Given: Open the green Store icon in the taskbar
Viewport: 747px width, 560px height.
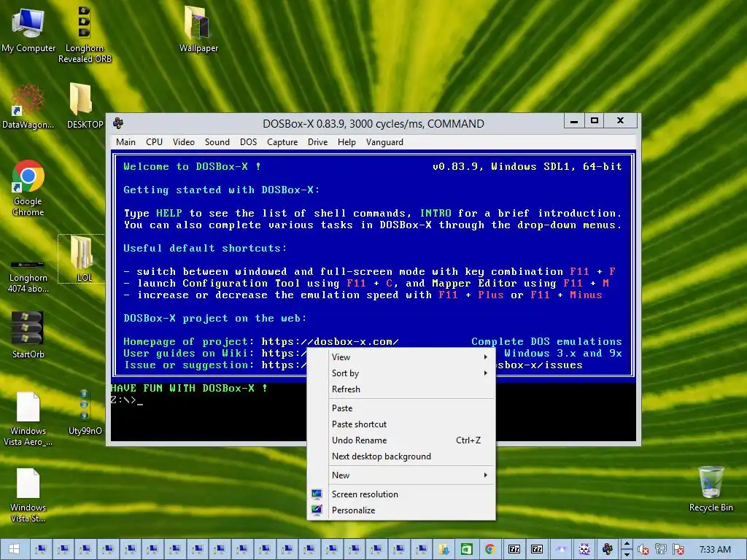Looking at the screenshot, I should click(467, 550).
